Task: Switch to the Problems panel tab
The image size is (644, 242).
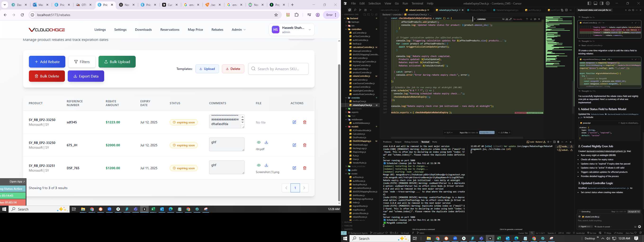Action: coord(387,142)
